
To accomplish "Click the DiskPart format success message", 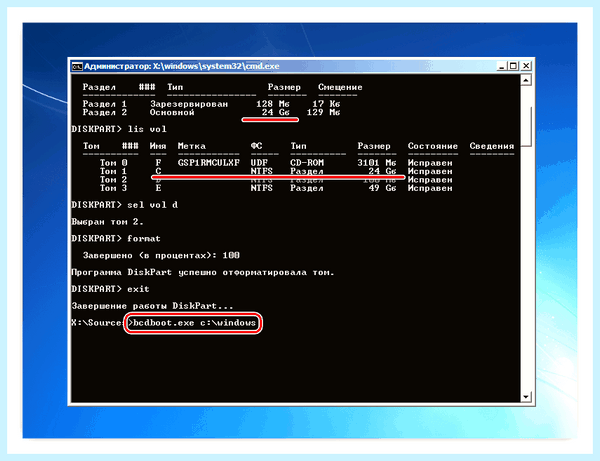I will tap(203, 272).
